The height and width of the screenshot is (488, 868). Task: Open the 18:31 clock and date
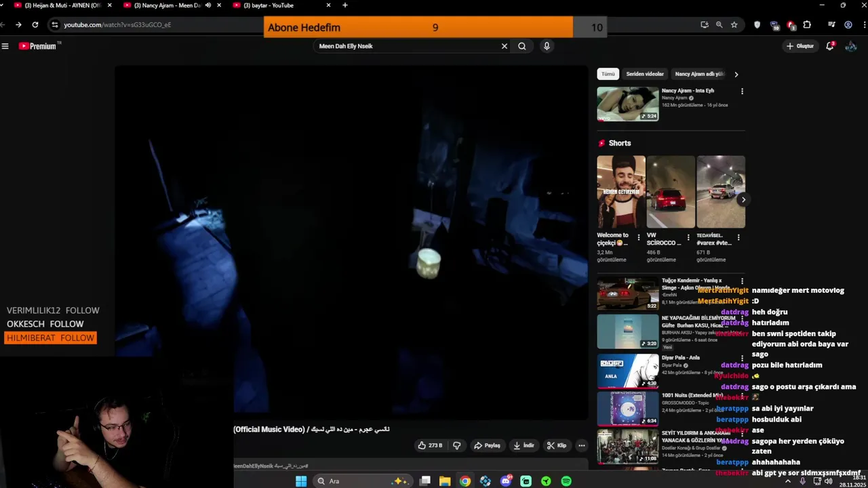tap(852, 481)
